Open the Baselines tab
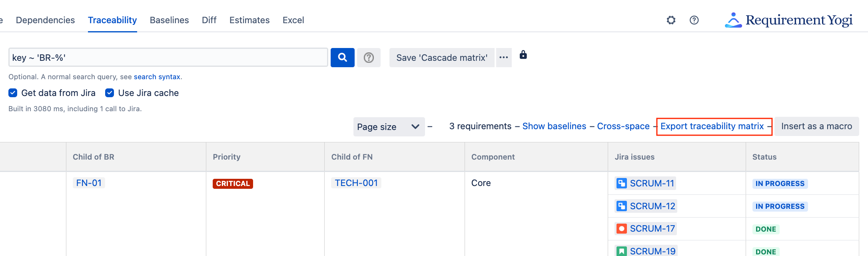This screenshot has height=256, width=868. [x=170, y=20]
